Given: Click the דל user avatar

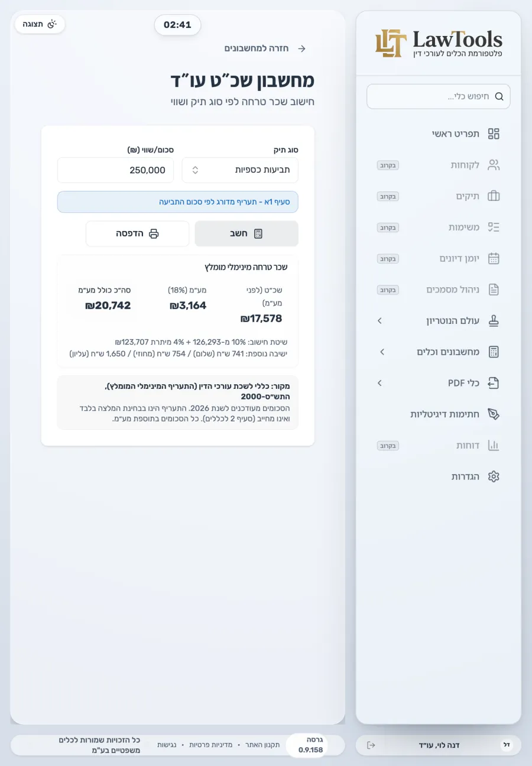Looking at the screenshot, I should [507, 745].
